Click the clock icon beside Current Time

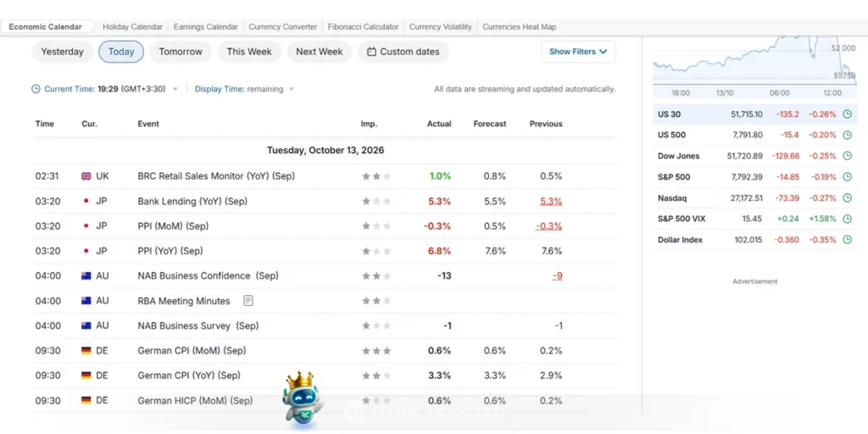point(36,89)
